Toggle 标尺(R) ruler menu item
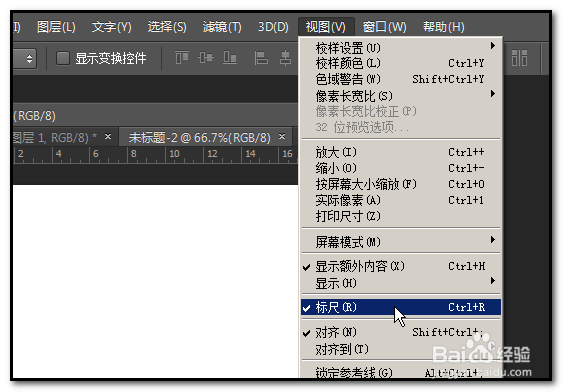 click(x=401, y=307)
